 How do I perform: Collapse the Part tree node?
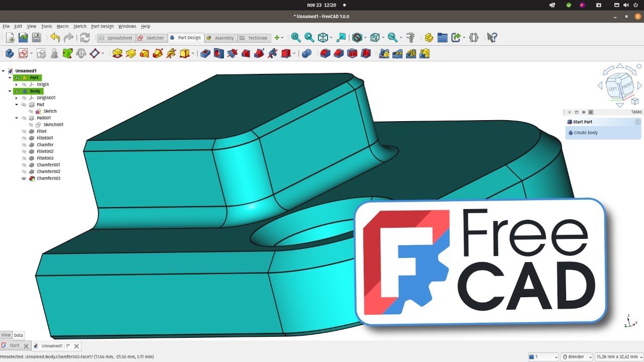coord(10,78)
